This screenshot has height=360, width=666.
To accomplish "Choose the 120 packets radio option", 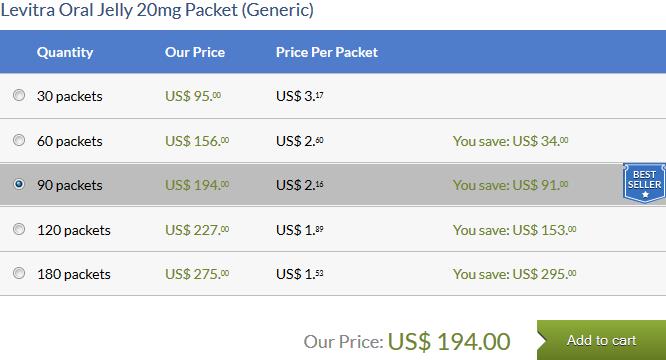I will [x=19, y=229].
